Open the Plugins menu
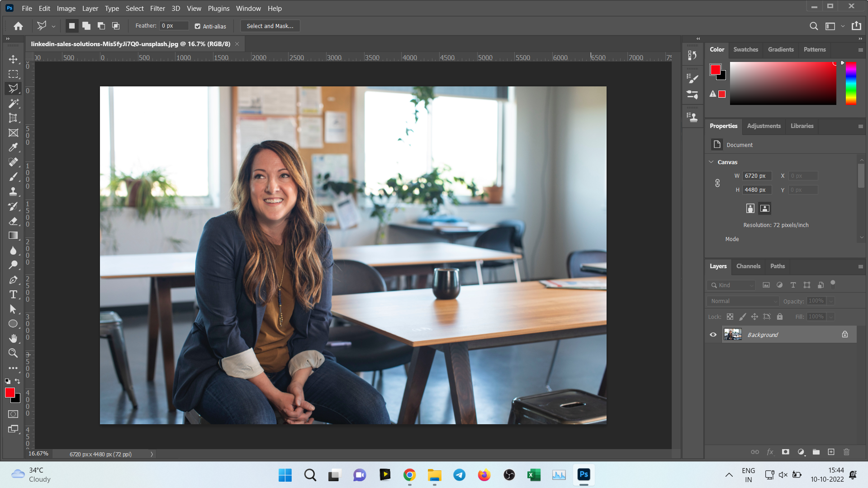 coord(218,8)
